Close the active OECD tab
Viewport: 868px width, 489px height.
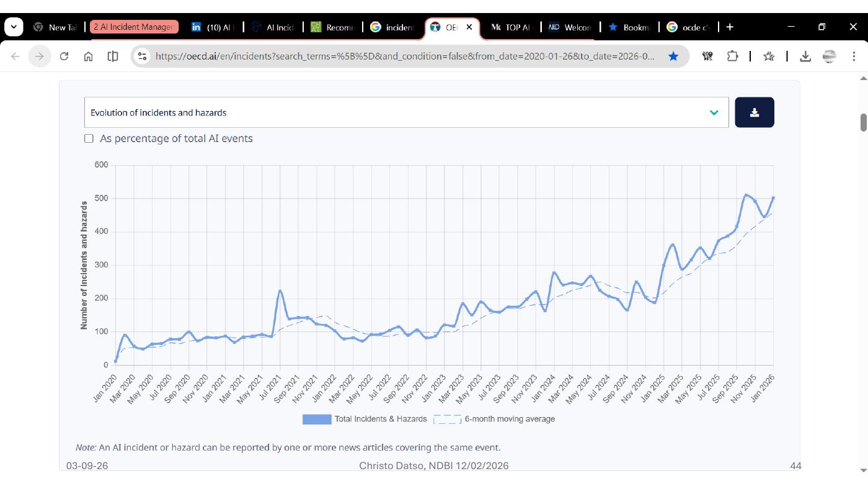click(469, 27)
